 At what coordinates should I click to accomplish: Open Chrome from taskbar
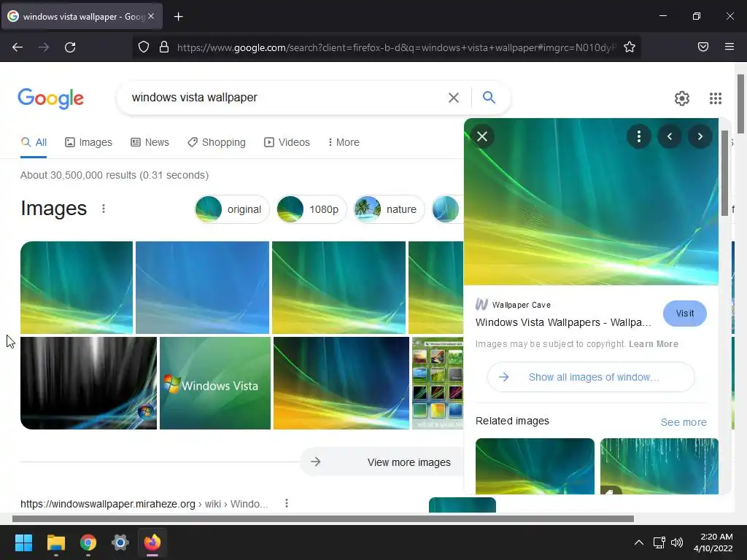(x=88, y=542)
